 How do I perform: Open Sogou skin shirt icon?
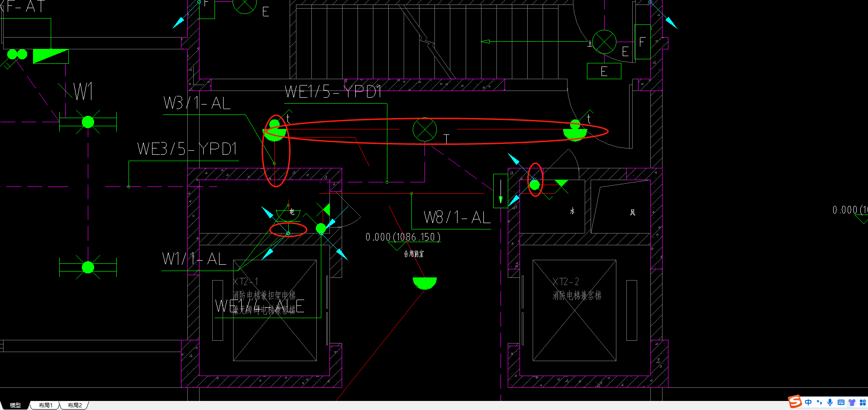point(852,402)
